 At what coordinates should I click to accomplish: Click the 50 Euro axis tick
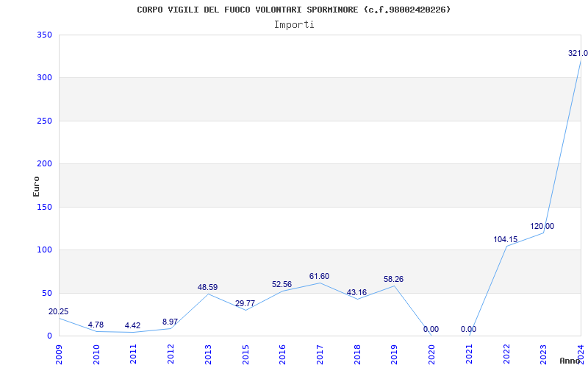[x=47, y=293]
